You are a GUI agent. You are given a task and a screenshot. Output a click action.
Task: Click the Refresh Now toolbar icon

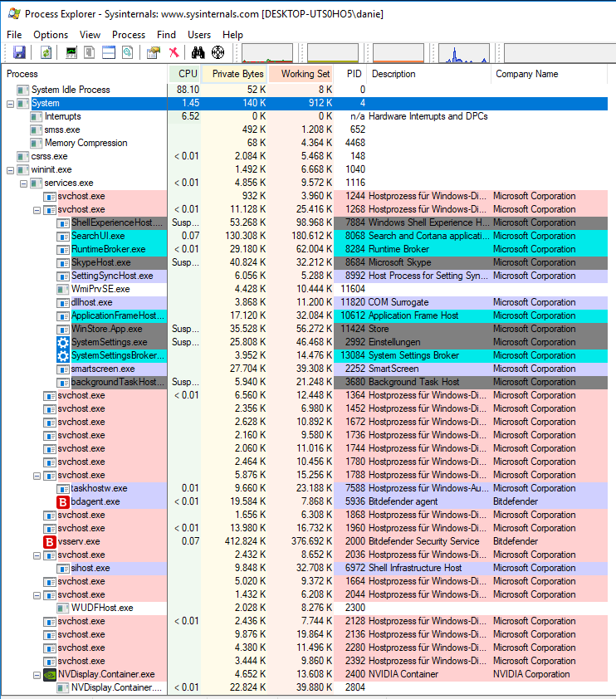(x=46, y=52)
